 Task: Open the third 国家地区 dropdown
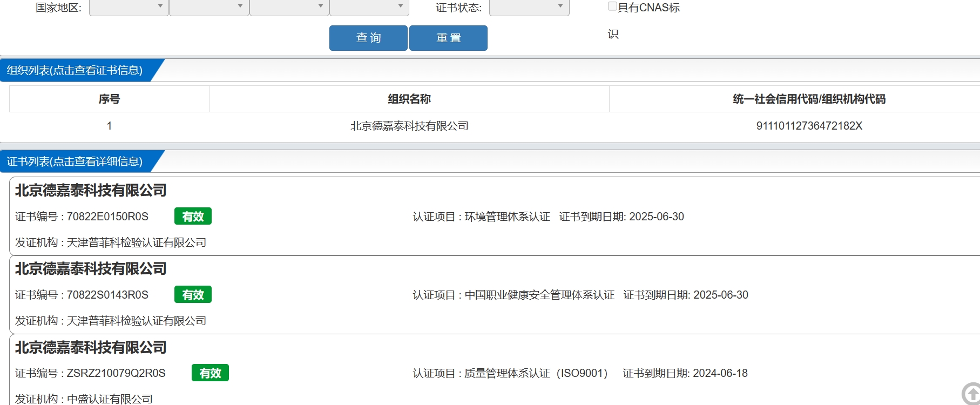click(289, 7)
